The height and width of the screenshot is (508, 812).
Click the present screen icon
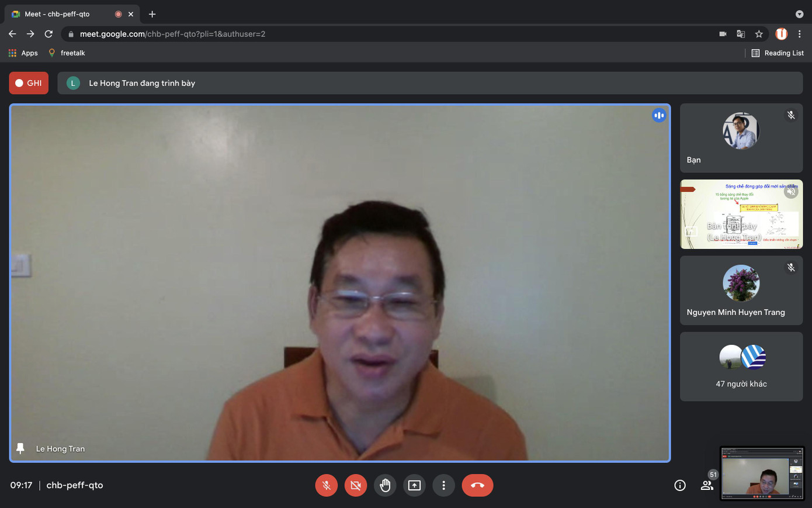pos(414,485)
